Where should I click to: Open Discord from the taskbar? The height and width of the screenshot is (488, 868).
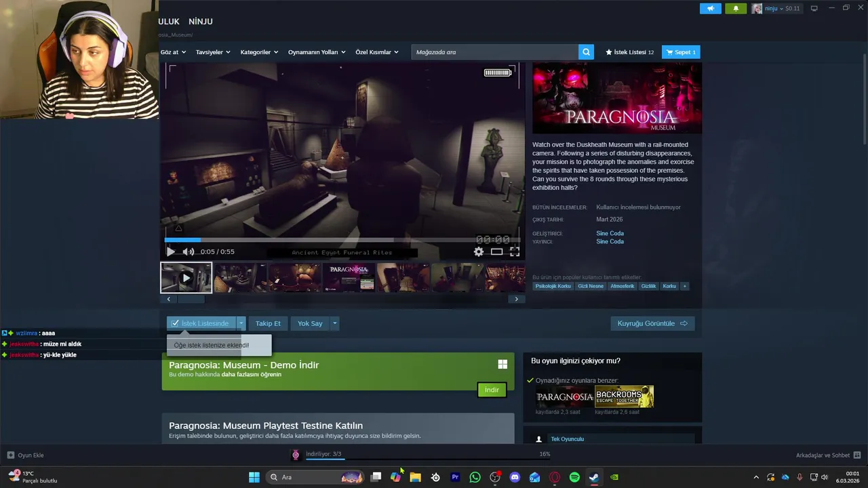[x=515, y=477]
